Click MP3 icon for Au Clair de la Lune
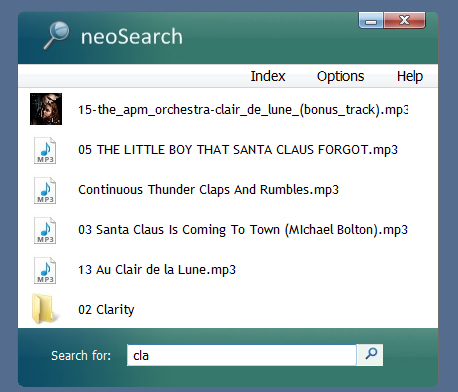This screenshot has width=458, height=392. (x=45, y=270)
